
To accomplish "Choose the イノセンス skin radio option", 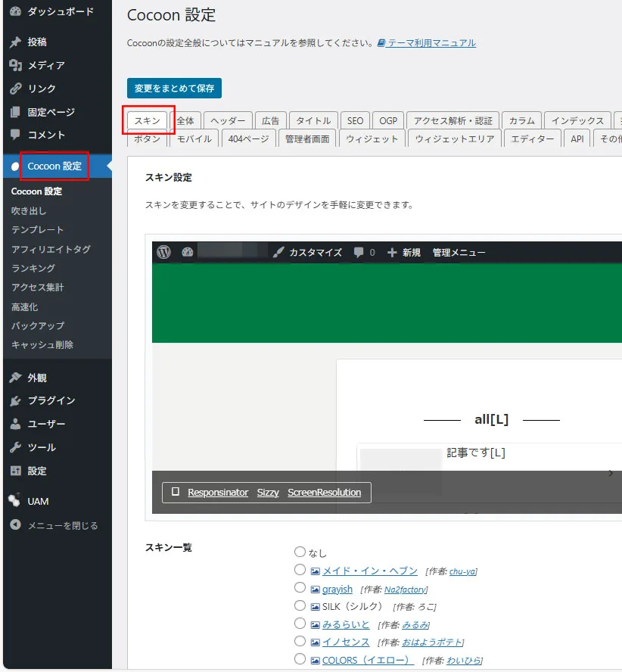I will click(x=300, y=642).
